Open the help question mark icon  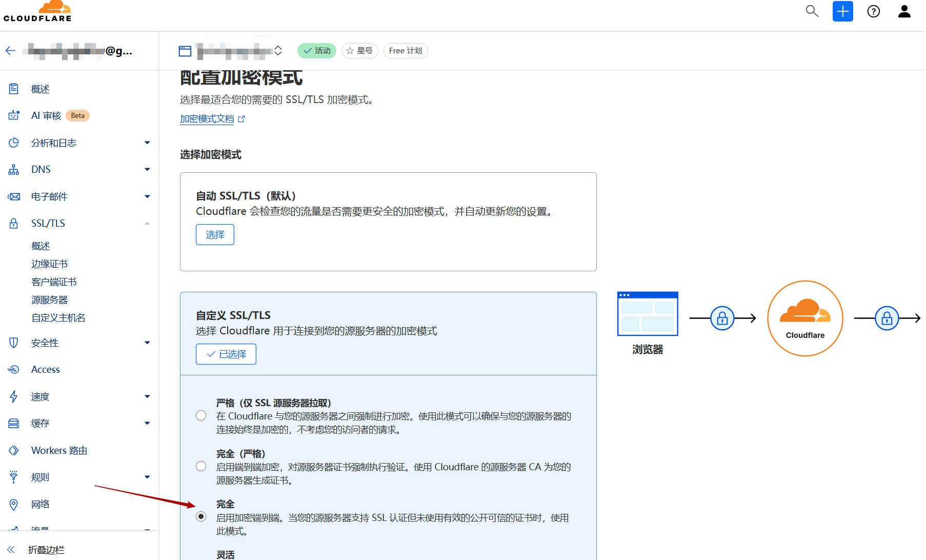(x=873, y=11)
